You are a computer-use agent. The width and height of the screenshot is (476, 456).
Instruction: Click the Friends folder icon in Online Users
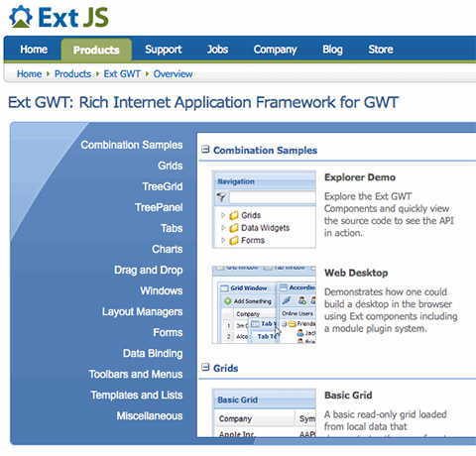coord(292,323)
